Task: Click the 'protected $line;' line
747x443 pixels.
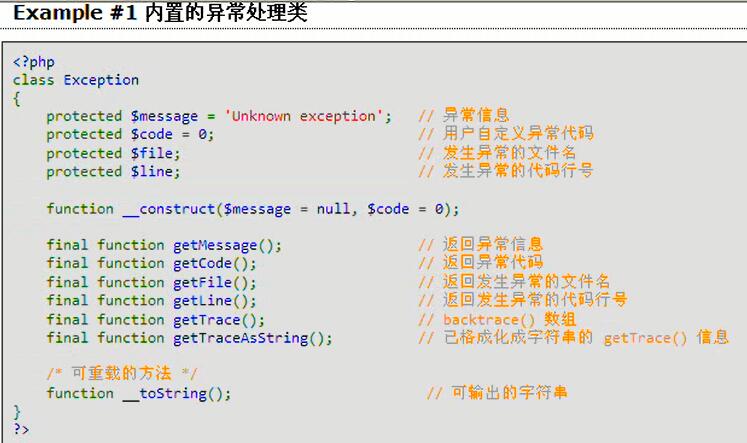Action: [x=113, y=171]
